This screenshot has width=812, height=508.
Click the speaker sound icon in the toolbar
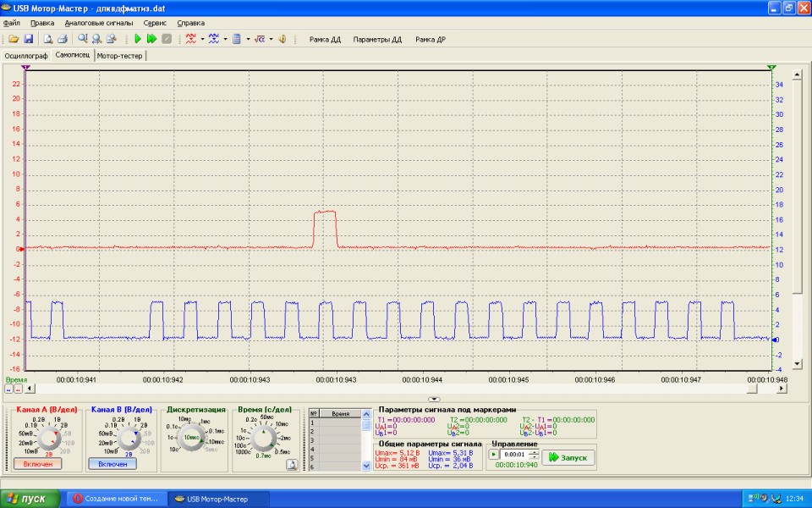pos(282,39)
